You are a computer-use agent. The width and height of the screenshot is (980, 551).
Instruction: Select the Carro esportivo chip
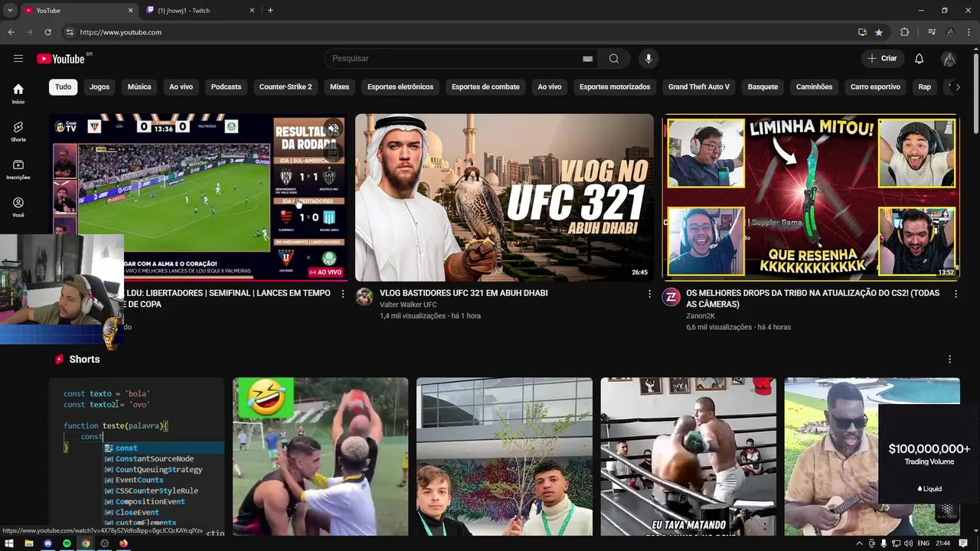click(875, 87)
